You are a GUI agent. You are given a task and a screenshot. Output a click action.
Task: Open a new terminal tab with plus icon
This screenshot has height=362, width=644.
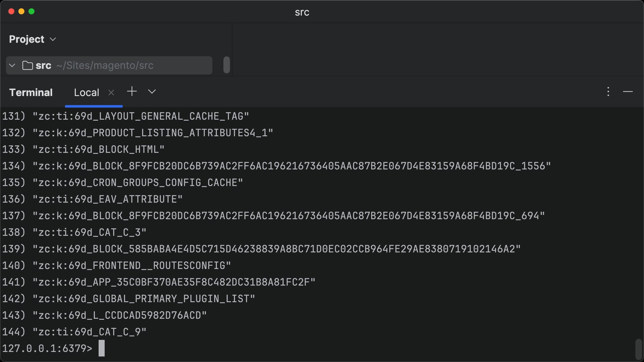click(x=132, y=92)
